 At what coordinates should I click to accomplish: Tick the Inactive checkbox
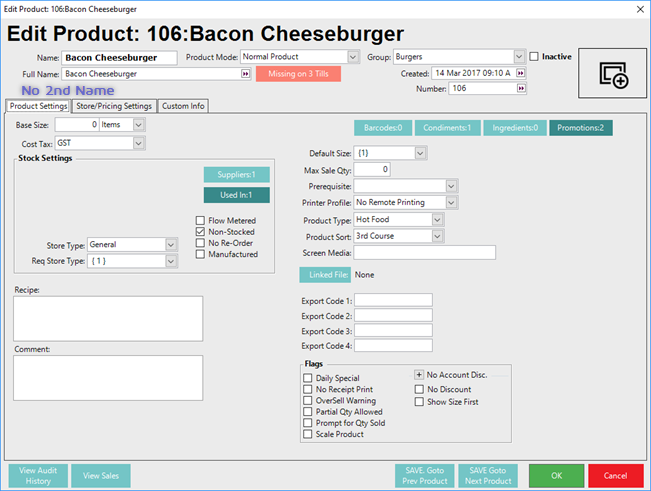pyautogui.click(x=534, y=57)
